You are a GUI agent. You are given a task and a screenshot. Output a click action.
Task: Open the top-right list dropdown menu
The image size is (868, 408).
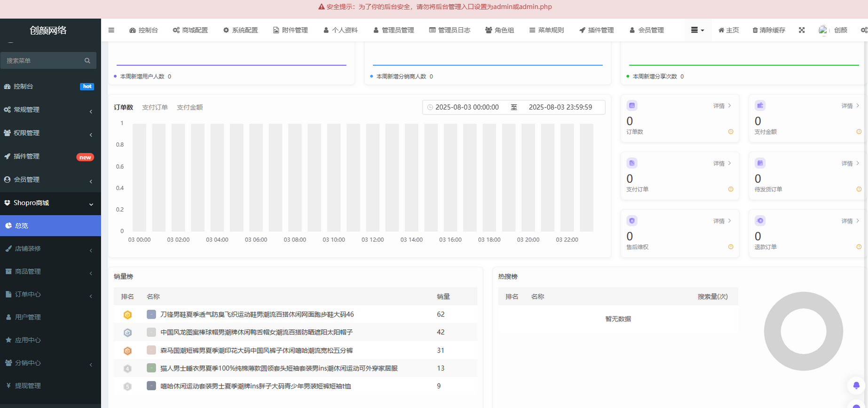(697, 30)
